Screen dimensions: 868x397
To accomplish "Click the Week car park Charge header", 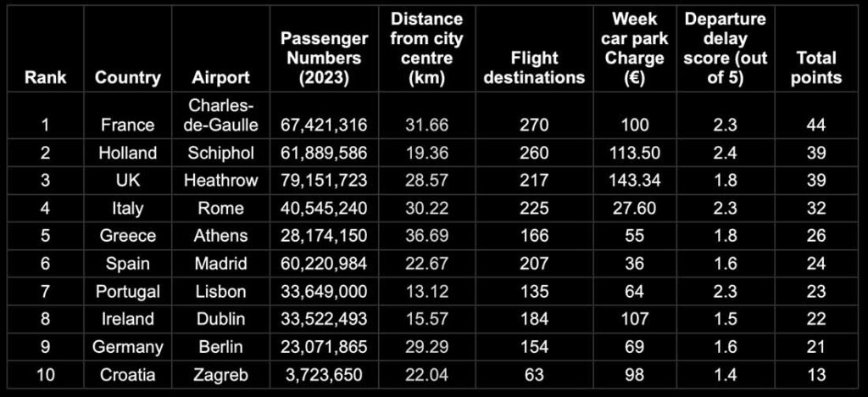I will [634, 48].
